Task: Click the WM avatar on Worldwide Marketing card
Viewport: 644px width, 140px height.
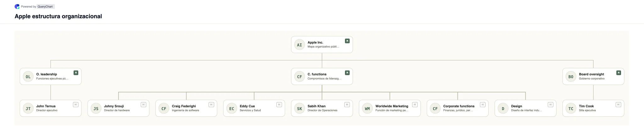Action: 367,109
